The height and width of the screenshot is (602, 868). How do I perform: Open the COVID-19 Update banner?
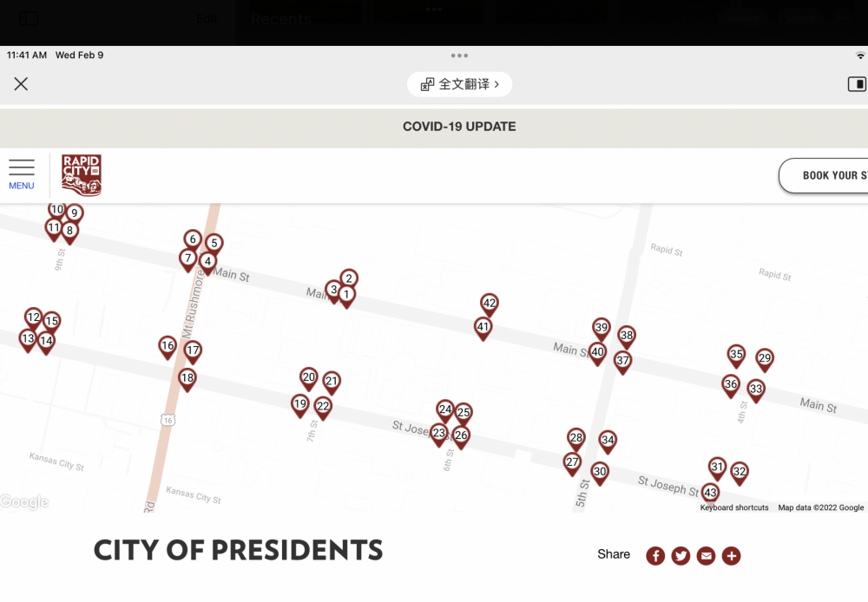tap(459, 127)
